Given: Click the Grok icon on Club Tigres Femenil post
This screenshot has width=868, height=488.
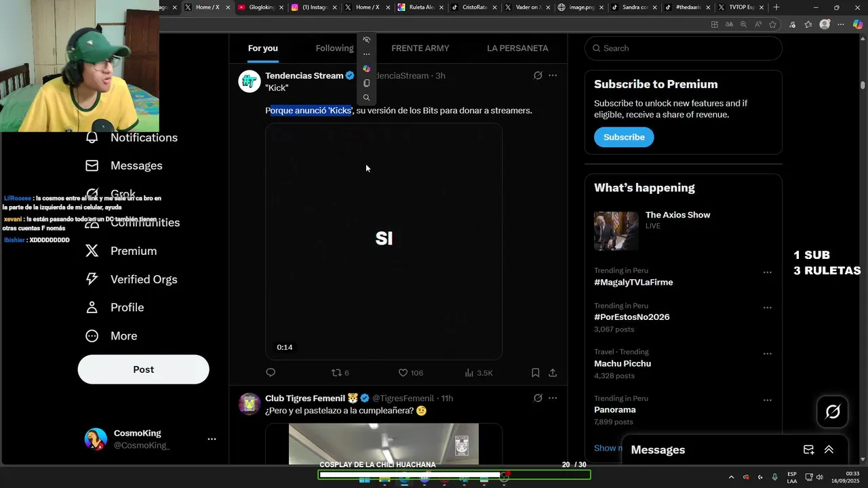Looking at the screenshot, I should point(538,399).
